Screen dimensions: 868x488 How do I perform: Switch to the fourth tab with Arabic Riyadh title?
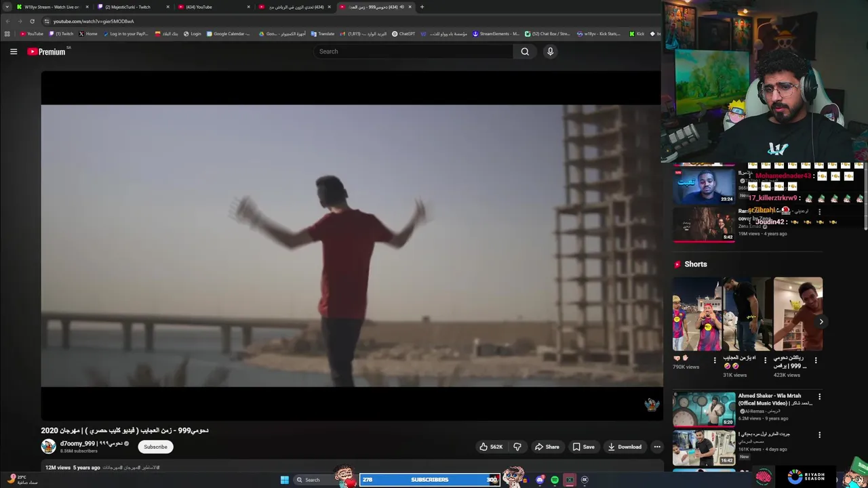(x=294, y=7)
